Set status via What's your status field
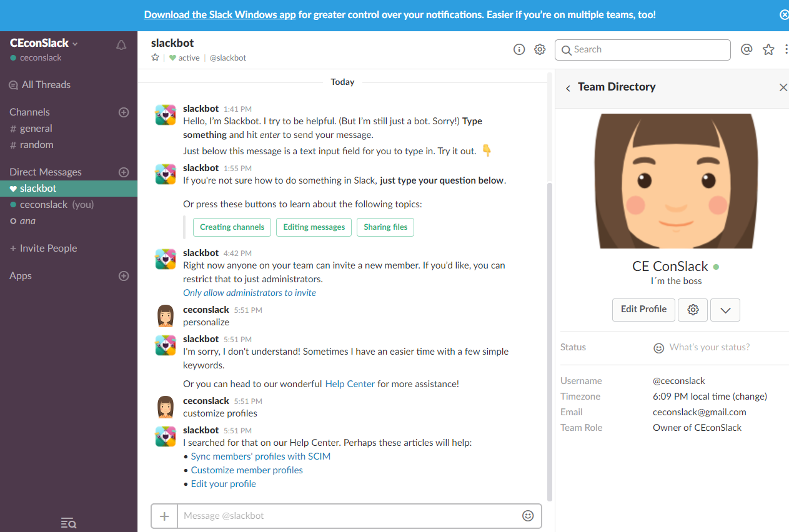789x532 pixels. tap(709, 348)
